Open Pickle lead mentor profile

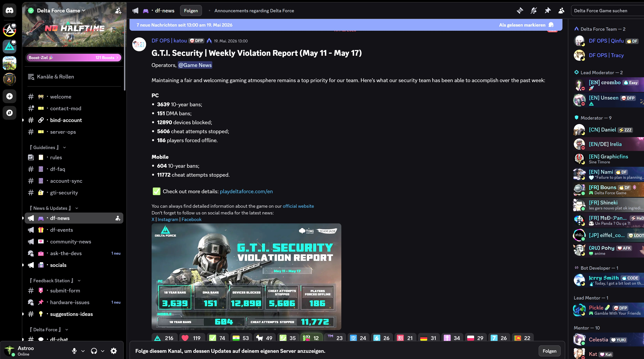pos(608,310)
